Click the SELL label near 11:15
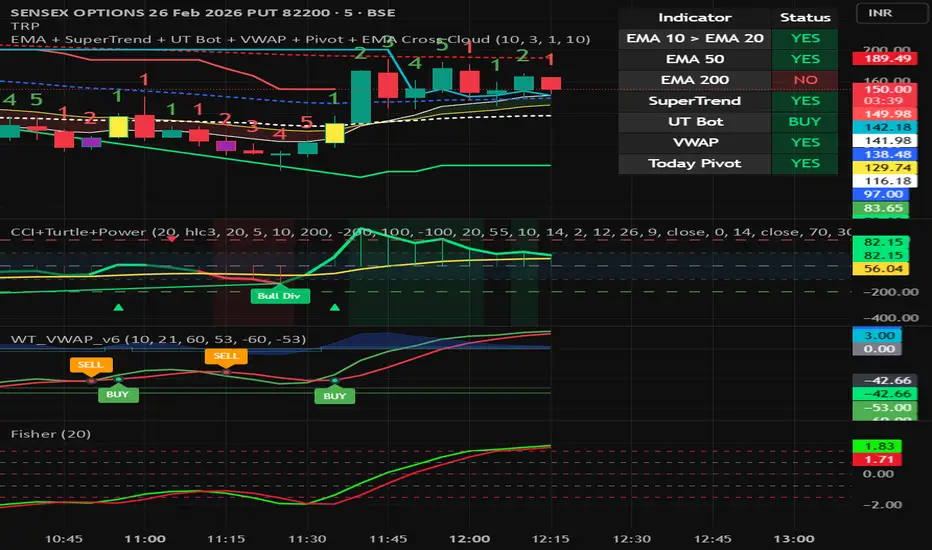The height and width of the screenshot is (550, 932). point(226,356)
